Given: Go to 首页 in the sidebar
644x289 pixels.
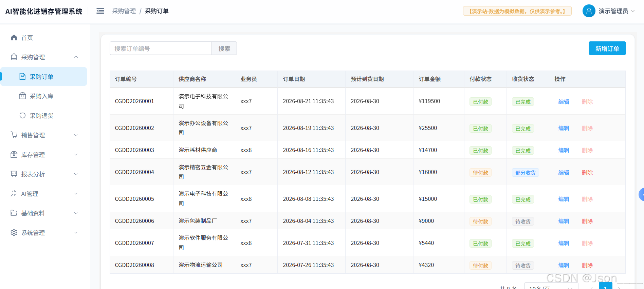Looking at the screenshot, I should tap(44, 38).
